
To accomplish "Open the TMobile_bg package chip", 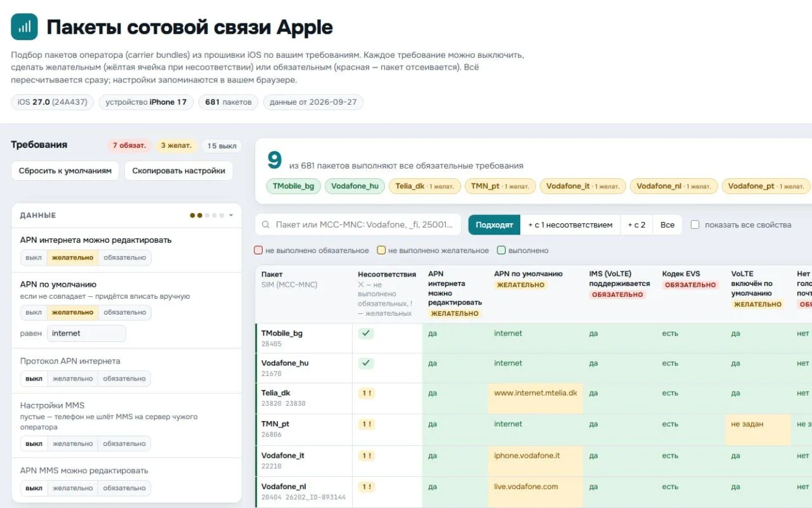I will [x=293, y=186].
